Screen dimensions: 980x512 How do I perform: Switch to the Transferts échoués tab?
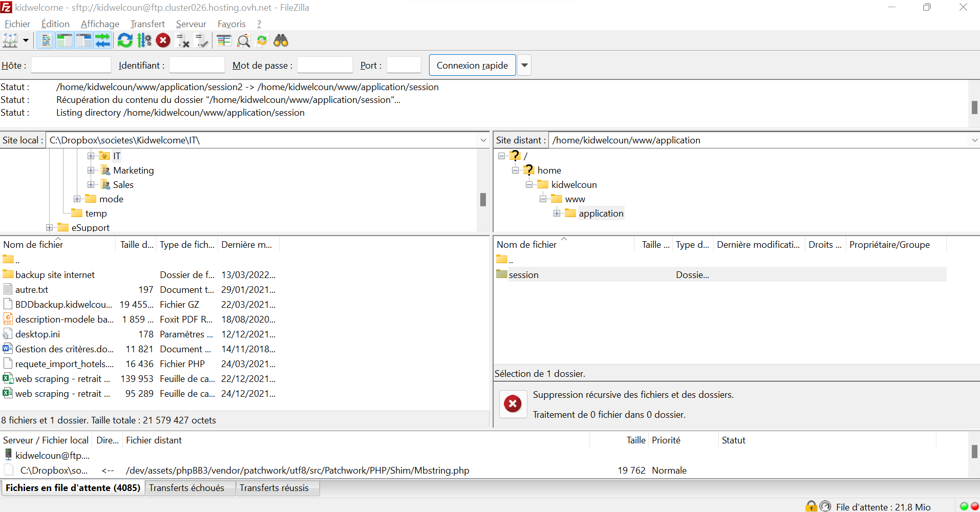tap(187, 488)
